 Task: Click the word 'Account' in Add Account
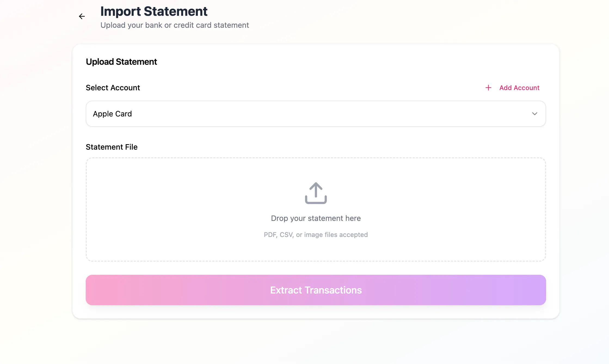pyautogui.click(x=527, y=88)
